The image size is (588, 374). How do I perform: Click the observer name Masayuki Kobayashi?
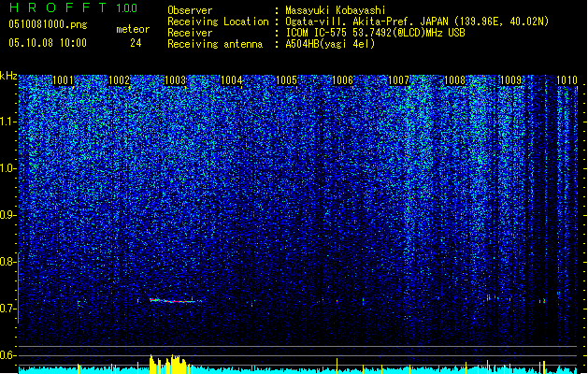pos(336,10)
